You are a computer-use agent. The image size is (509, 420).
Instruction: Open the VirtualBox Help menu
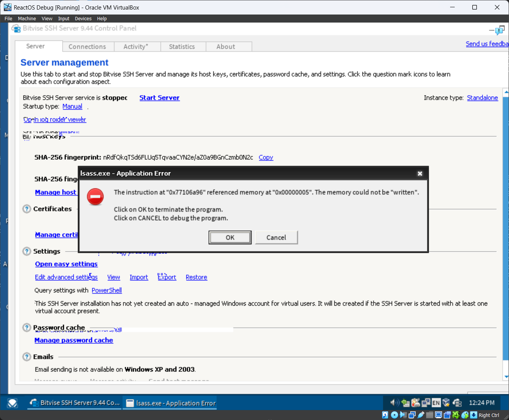102,18
